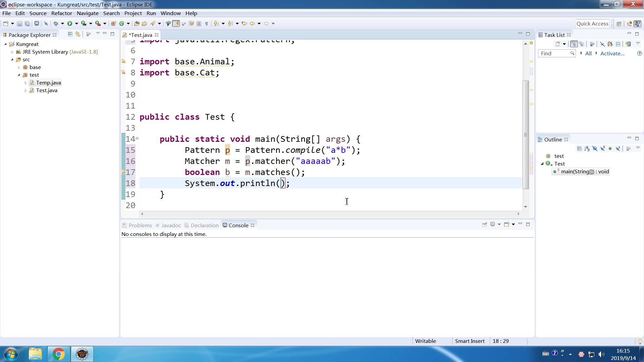
Task: Click the Run menu in the menu bar
Action: 151,13
